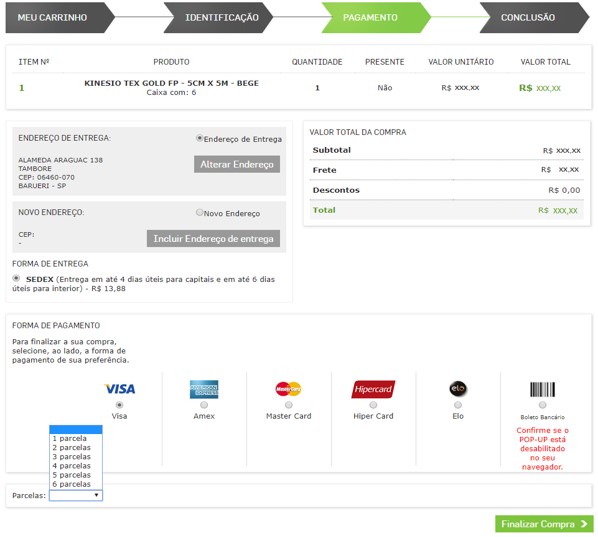Screen dimensions: 598x537
Task: Click the BARUERI - SP address line
Action: (x=42, y=186)
